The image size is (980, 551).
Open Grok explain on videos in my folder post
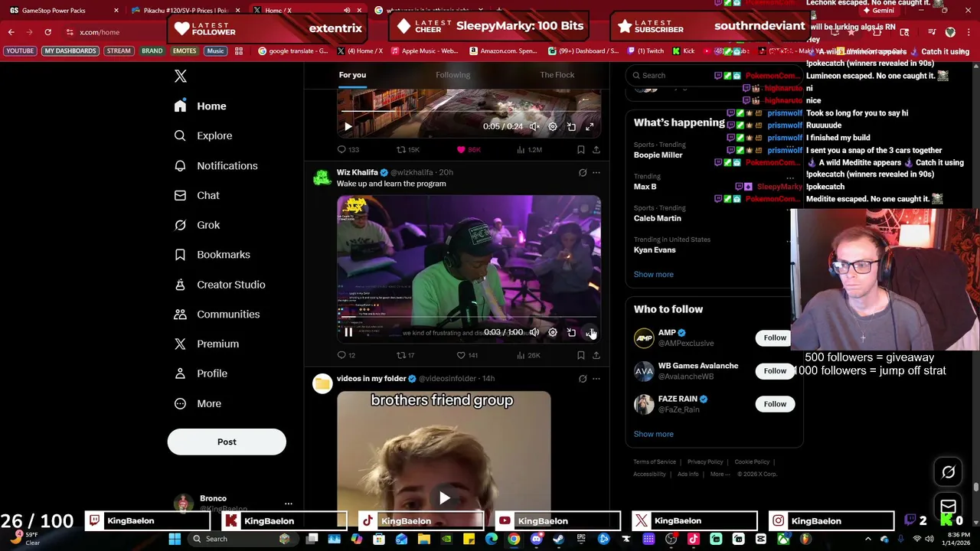(x=583, y=379)
